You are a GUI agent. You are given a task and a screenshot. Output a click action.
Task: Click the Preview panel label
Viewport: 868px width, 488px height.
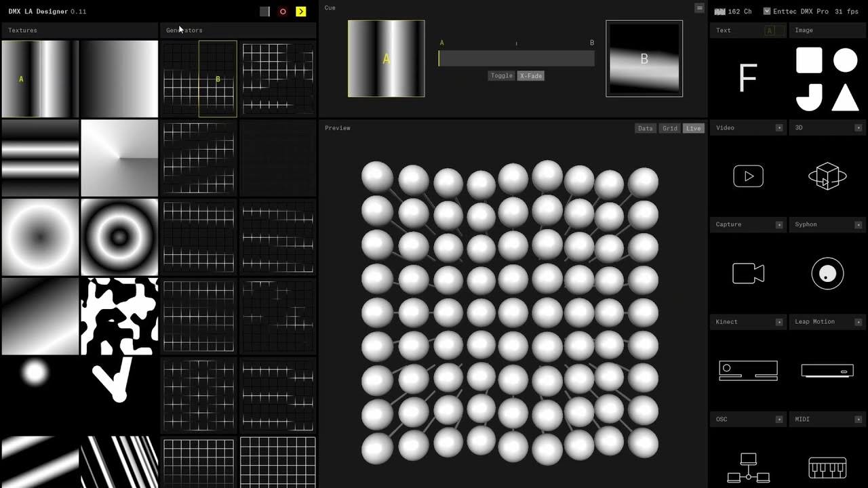[x=338, y=128]
